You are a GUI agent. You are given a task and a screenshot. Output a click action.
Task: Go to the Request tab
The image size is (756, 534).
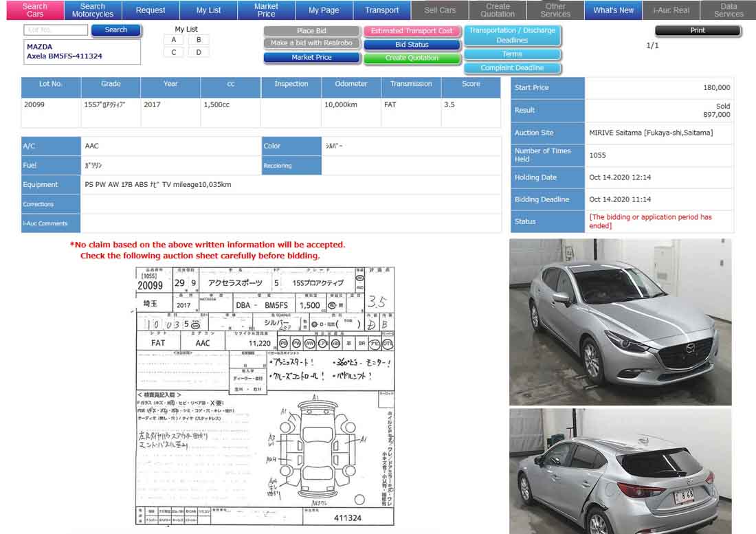click(151, 10)
